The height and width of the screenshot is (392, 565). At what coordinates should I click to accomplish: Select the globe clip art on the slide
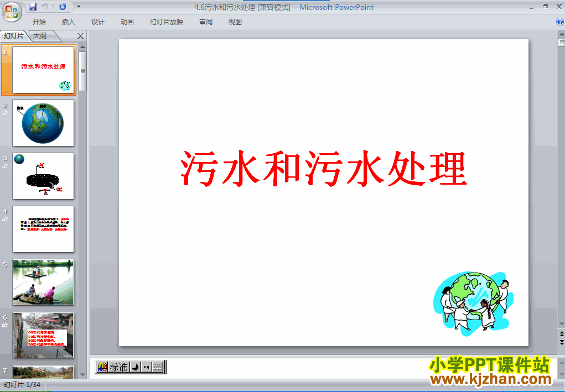pyautogui.click(x=474, y=304)
